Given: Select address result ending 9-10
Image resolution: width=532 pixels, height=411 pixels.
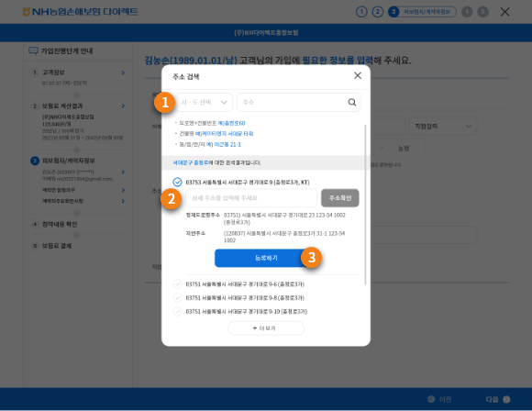Looking at the screenshot, I should (x=177, y=311).
